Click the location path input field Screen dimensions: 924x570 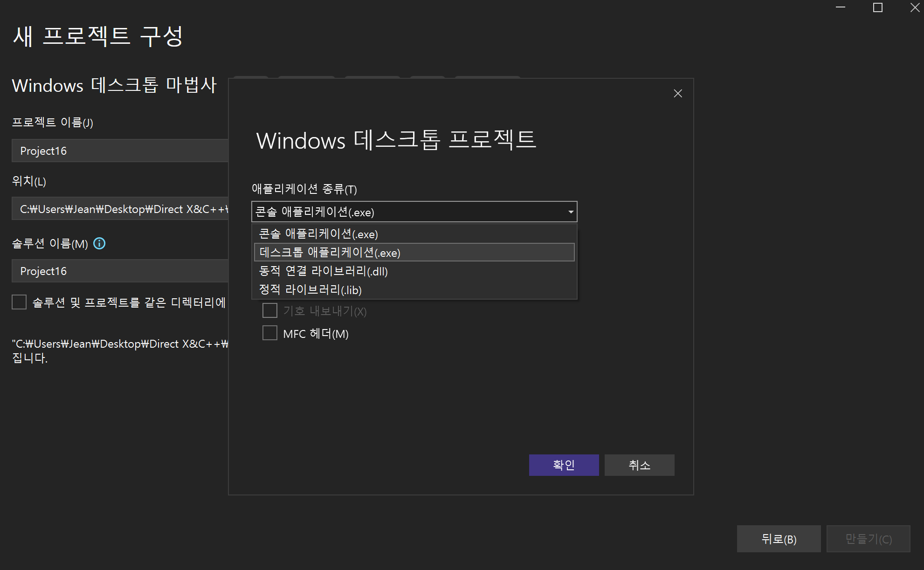click(120, 209)
